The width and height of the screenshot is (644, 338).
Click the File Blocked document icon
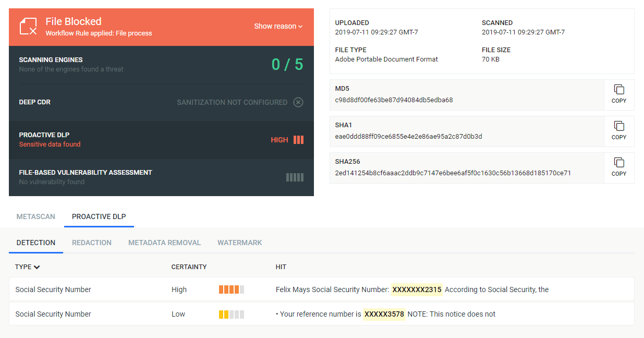[28, 27]
